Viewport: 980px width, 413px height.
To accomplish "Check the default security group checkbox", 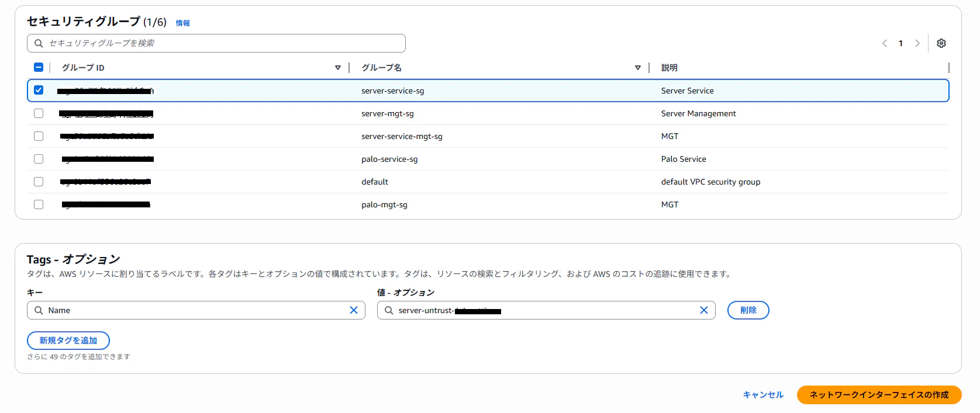I will click(39, 182).
